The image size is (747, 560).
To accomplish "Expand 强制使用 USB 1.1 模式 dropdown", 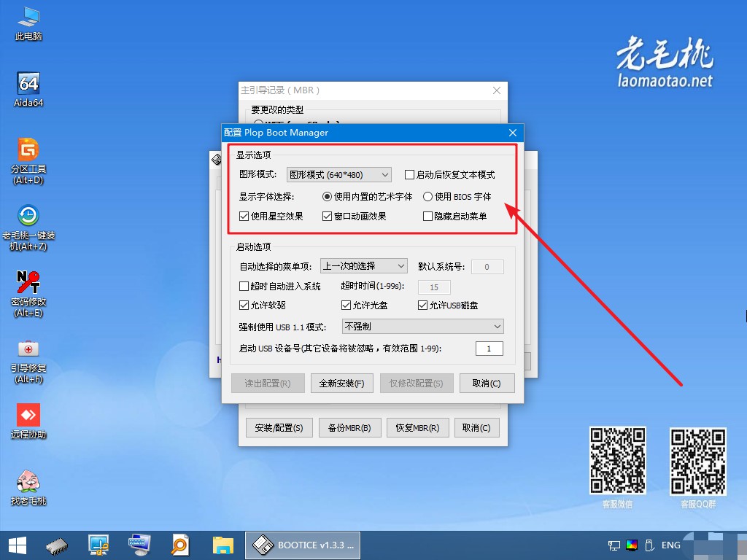I will tap(422, 326).
